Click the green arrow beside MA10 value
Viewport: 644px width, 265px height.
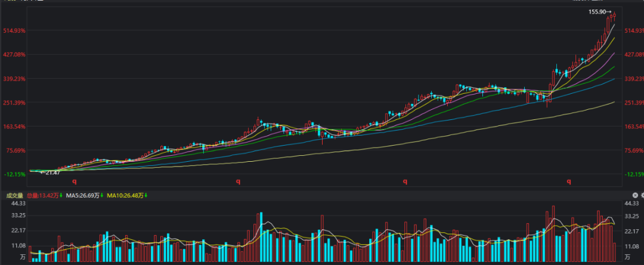[145, 195]
